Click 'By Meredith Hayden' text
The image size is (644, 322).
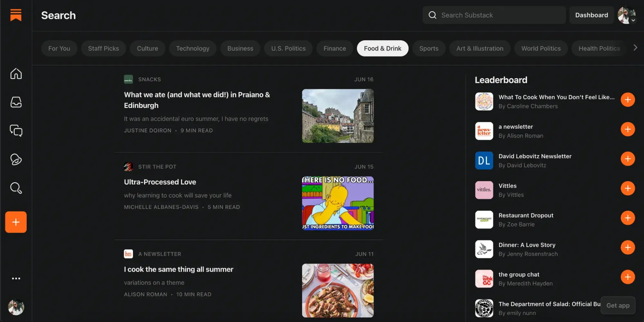pos(525,284)
